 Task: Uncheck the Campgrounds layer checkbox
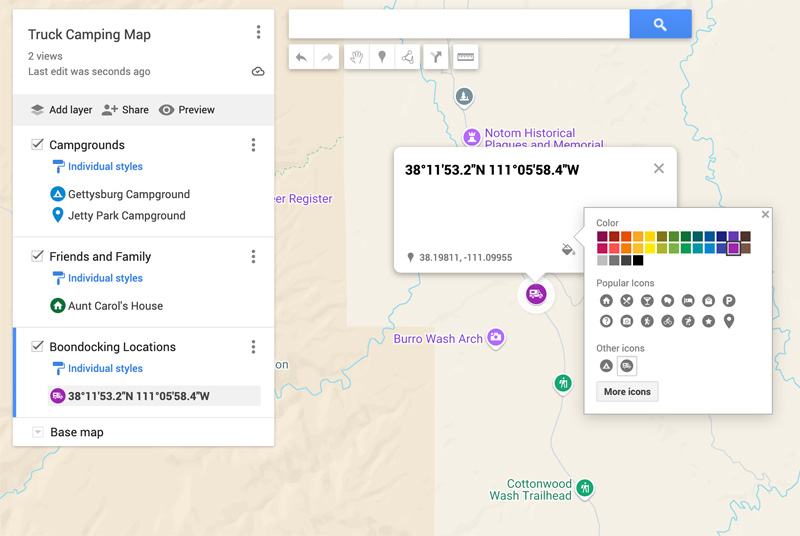click(x=37, y=144)
